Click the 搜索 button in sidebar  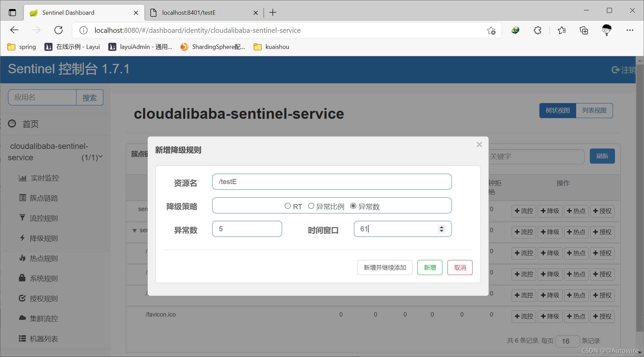tap(90, 98)
